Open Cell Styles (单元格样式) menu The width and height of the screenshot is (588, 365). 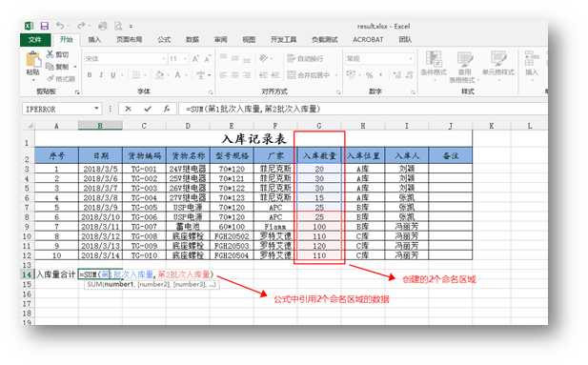(x=498, y=66)
